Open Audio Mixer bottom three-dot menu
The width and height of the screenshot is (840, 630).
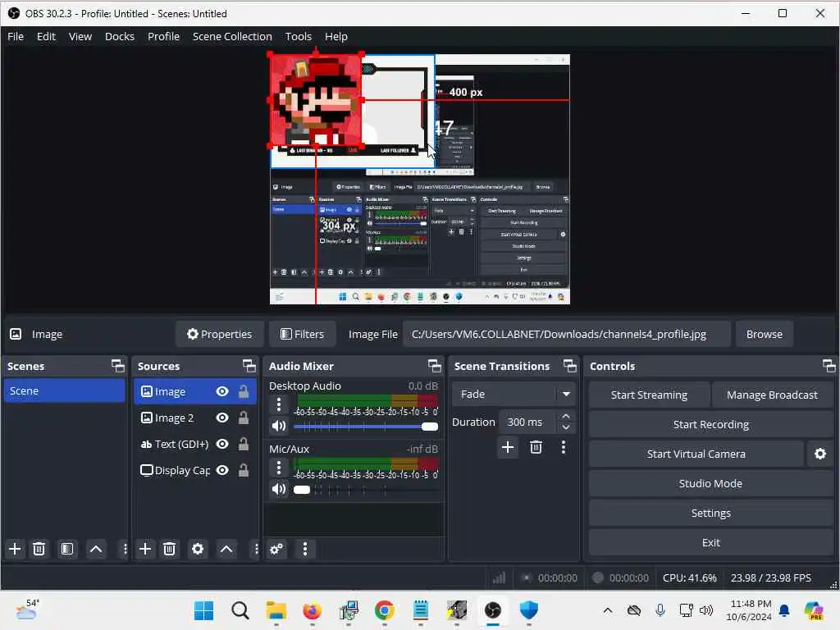point(305,549)
